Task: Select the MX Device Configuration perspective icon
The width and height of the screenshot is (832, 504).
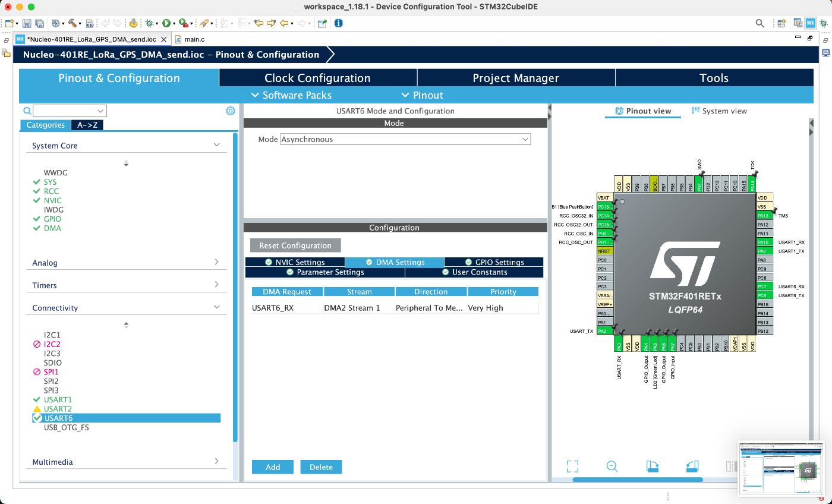Action: 810,23
